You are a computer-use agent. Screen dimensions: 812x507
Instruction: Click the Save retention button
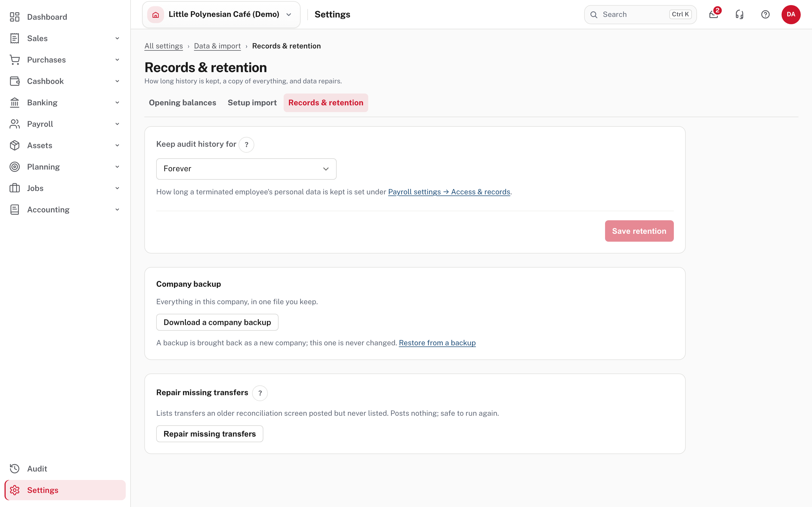(x=639, y=231)
